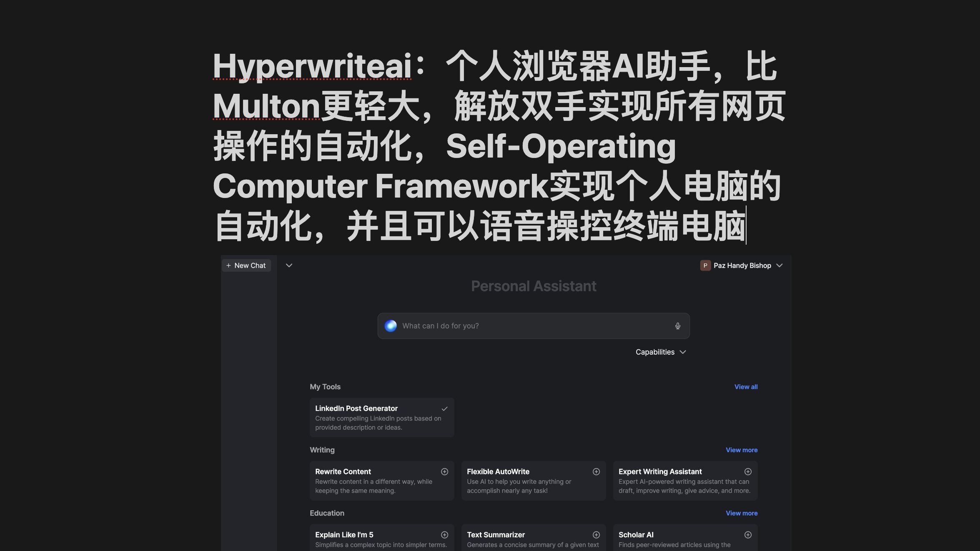Click the Personal Assistant header tab
Image resolution: width=980 pixels, height=551 pixels.
pyautogui.click(x=533, y=286)
